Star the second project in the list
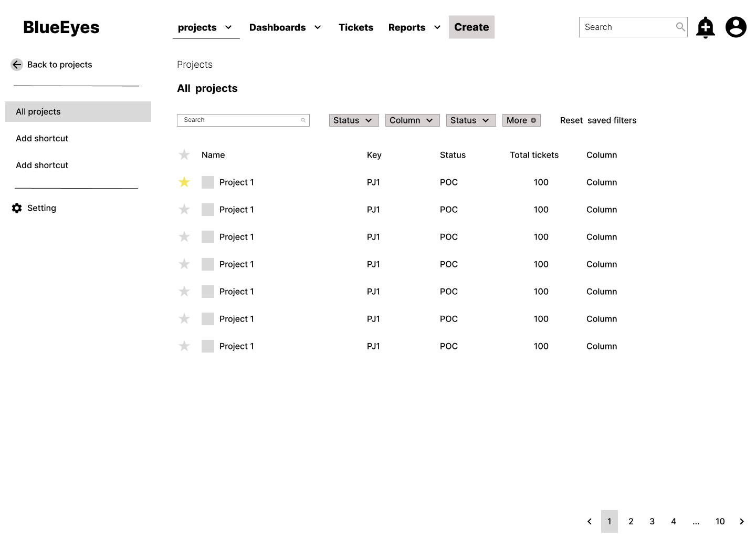Viewport: 756px width, 538px height. tap(184, 210)
